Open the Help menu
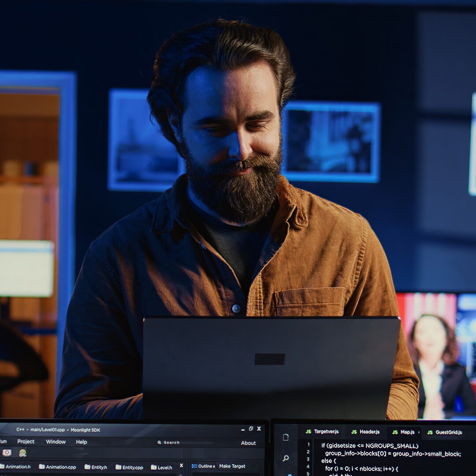This screenshot has height=476, width=476. [82, 442]
